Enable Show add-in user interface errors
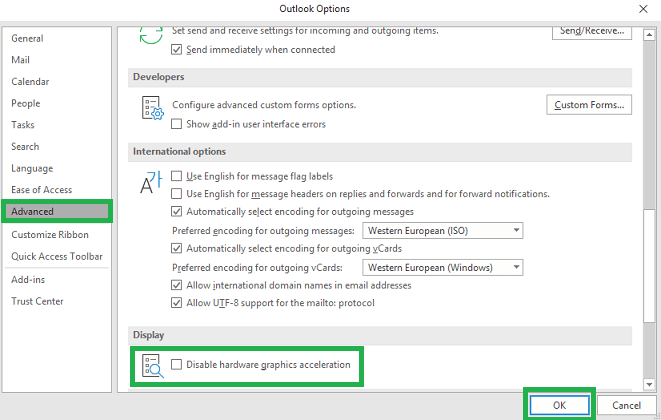The width and height of the screenshot is (661, 420). pos(176,124)
